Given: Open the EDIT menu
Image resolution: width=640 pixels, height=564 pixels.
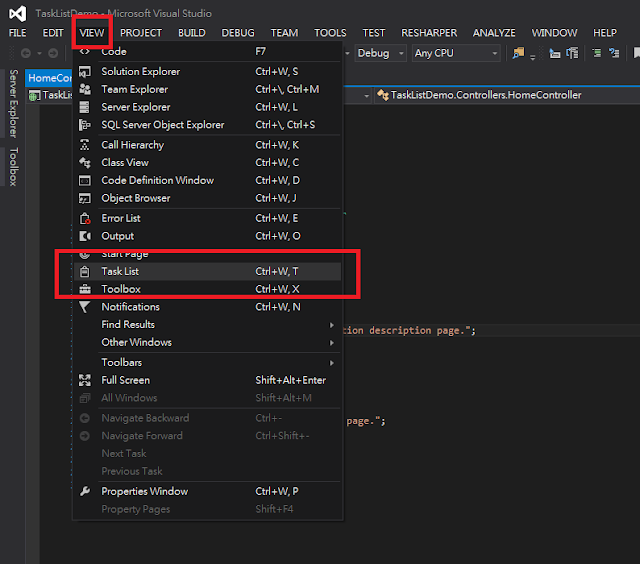Looking at the screenshot, I should click(53, 33).
